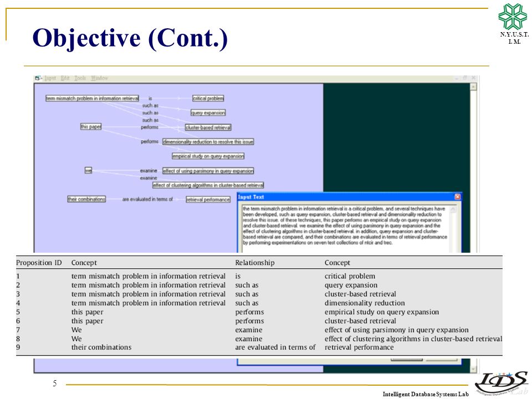This screenshot has height=399, width=532.
Task: Click the Input Text box vertical scrollbar
Action: (x=453, y=229)
